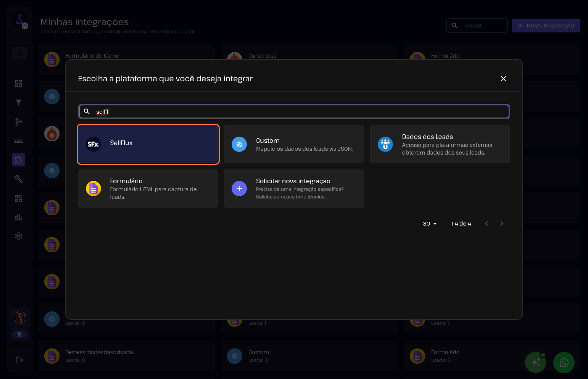Click the bar chart reports icon in sidebar
The image size is (588, 379).
click(18, 217)
